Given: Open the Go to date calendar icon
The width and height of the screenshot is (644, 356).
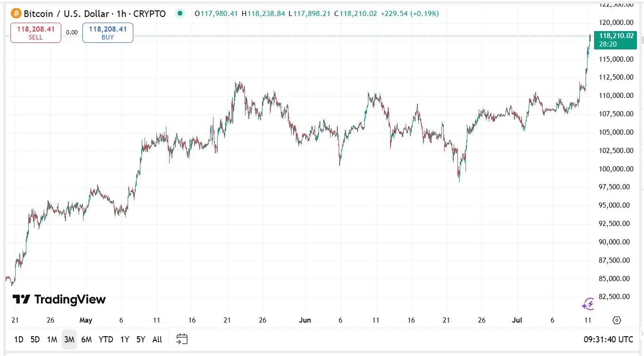Looking at the screenshot, I should (182, 339).
